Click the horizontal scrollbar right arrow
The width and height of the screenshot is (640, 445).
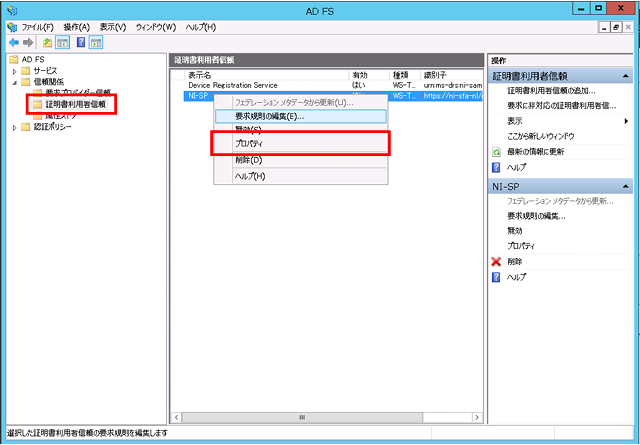[x=477, y=418]
